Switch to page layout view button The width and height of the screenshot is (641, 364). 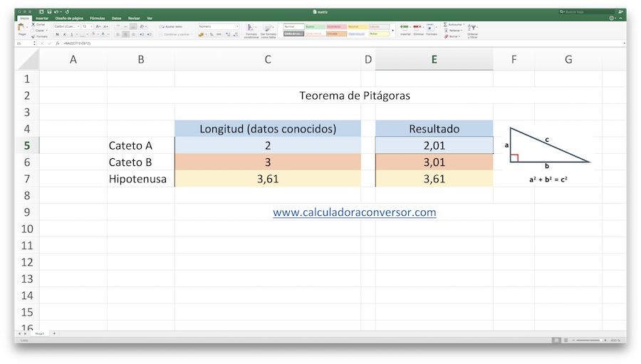[566, 340]
